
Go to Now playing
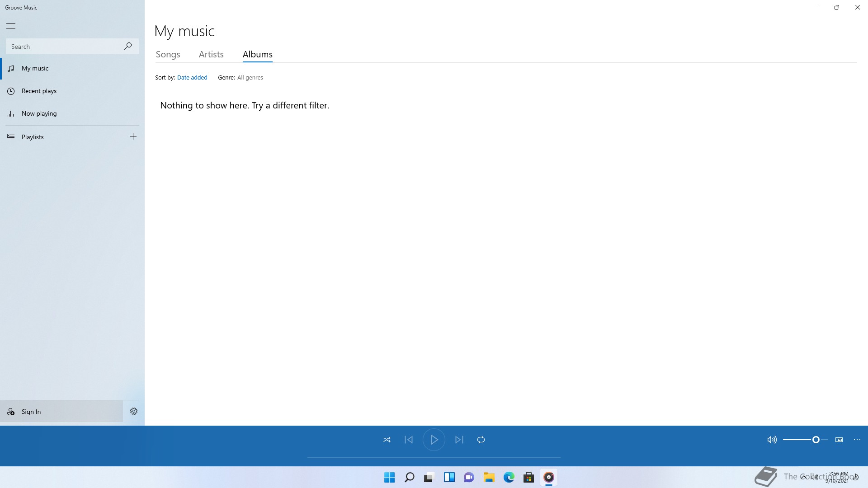coord(72,113)
